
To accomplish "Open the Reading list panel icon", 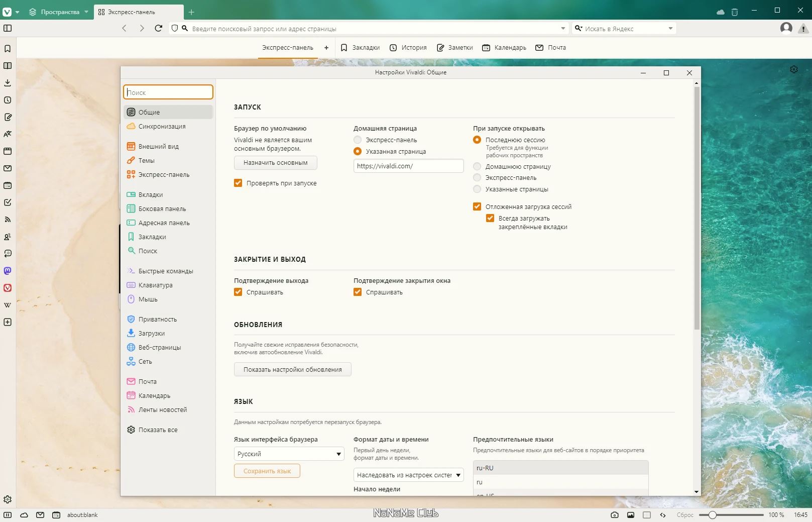I will pyautogui.click(x=8, y=66).
